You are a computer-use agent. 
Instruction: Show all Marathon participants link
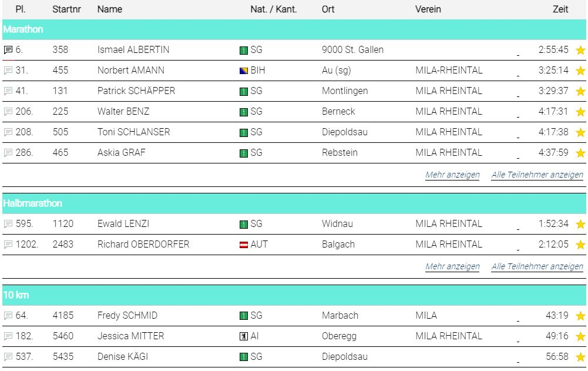[x=537, y=175]
